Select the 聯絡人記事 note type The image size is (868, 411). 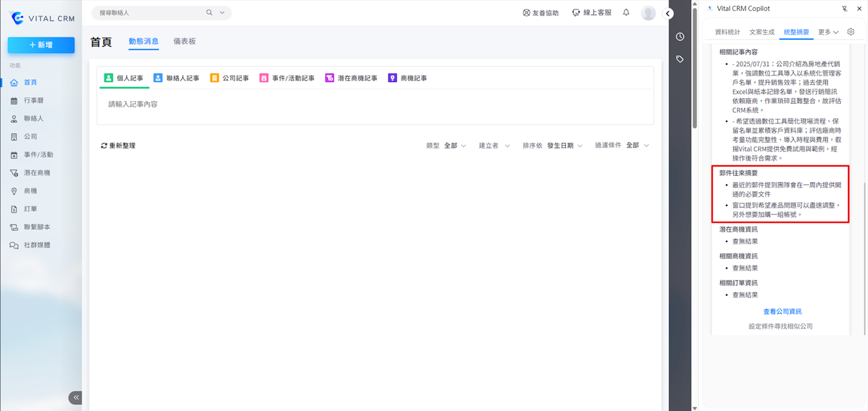tap(176, 78)
